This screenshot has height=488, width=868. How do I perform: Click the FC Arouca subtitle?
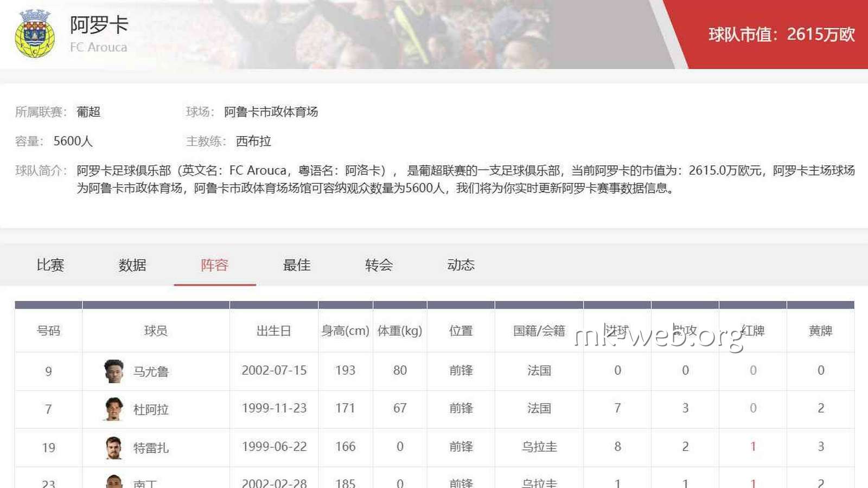pos(98,47)
